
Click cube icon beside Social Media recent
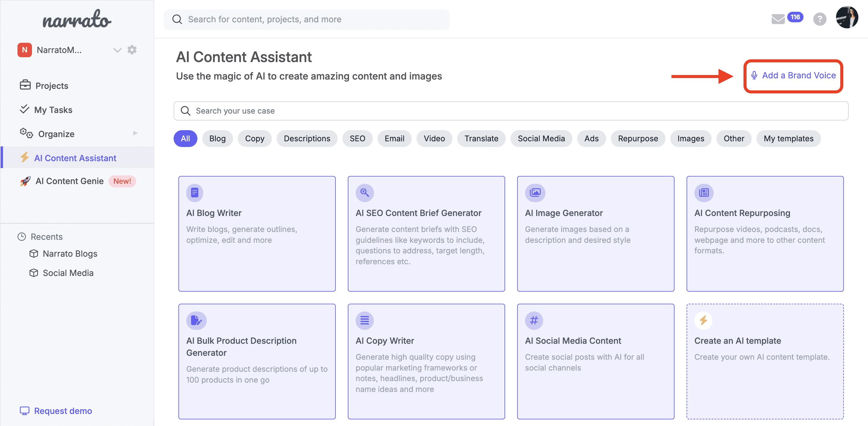(x=34, y=273)
